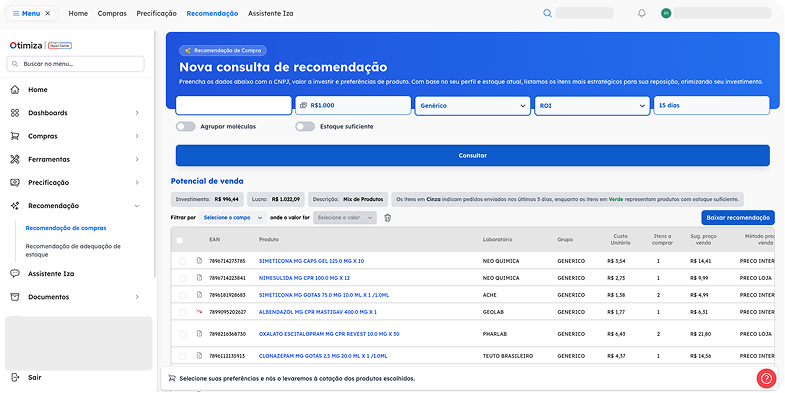This screenshot has width=785, height=393.
Task: Click the Compras cart icon in sidebar
Action: [15, 136]
